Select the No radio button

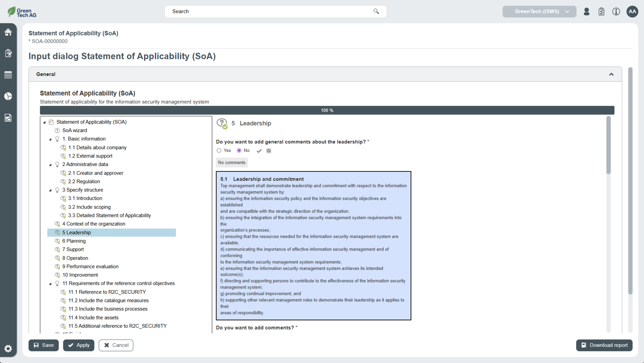tap(239, 151)
